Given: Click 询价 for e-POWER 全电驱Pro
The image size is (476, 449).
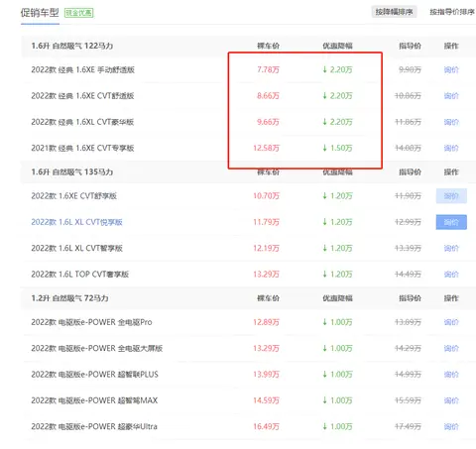Looking at the screenshot, I should pyautogui.click(x=451, y=322).
